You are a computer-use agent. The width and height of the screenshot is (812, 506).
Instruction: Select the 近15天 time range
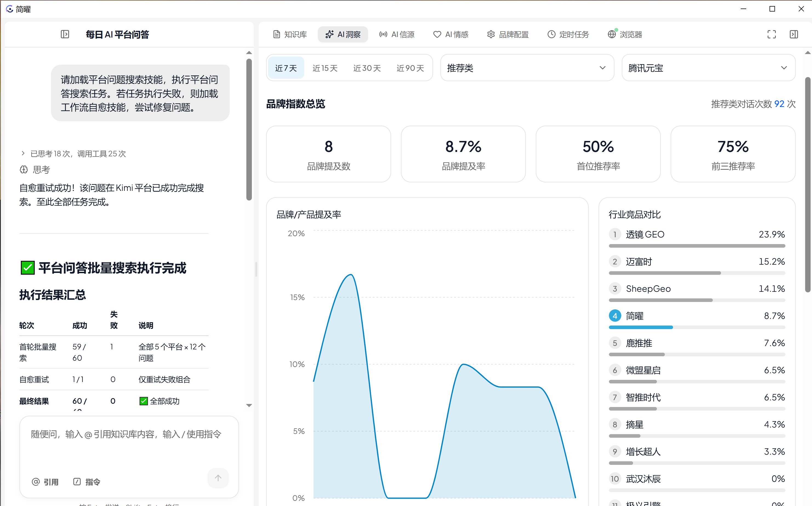tap(325, 68)
